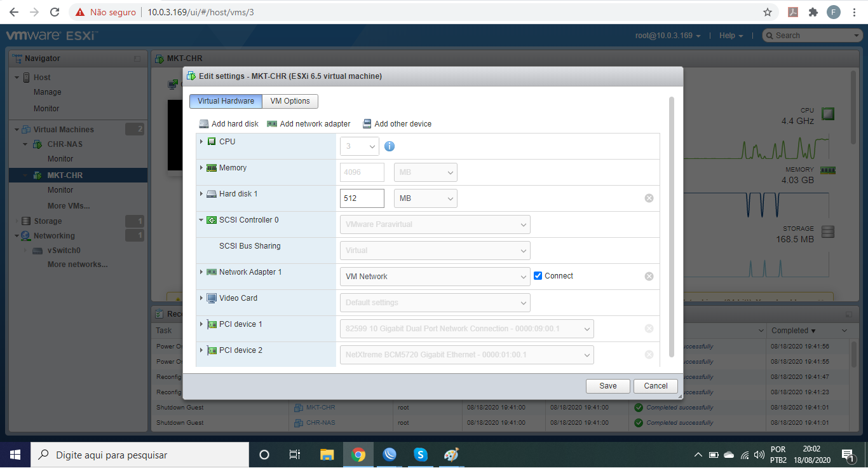Click the Edit settings dialog vertical scrollbar
Screen dimensions: 868x468
coord(672,227)
